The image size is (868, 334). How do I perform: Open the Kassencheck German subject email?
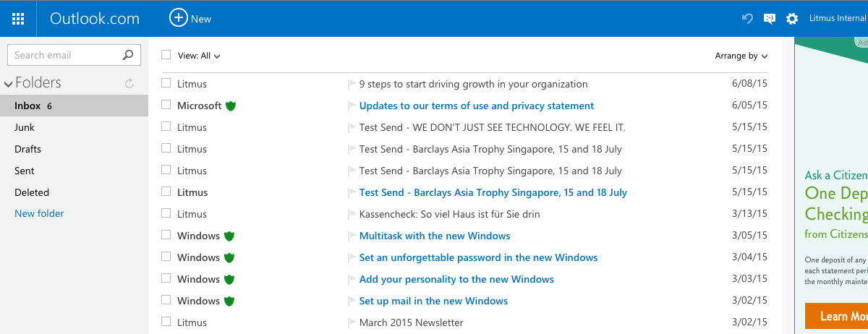449,214
